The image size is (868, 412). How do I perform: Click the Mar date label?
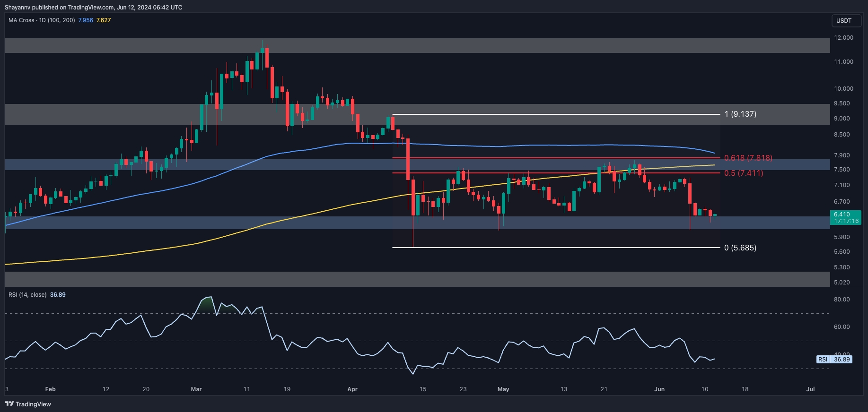pyautogui.click(x=196, y=389)
